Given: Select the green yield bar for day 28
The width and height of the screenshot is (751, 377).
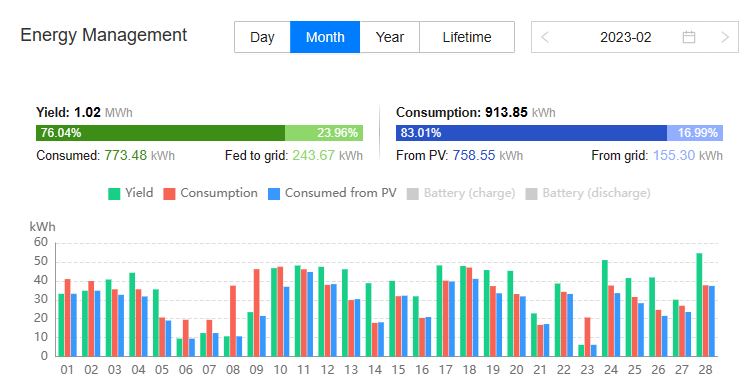Looking at the screenshot, I should [699, 305].
